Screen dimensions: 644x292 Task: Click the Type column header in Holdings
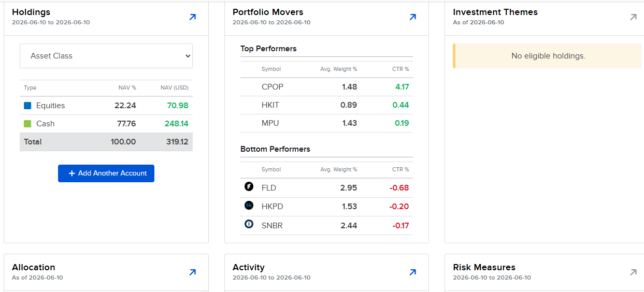pyautogui.click(x=30, y=88)
